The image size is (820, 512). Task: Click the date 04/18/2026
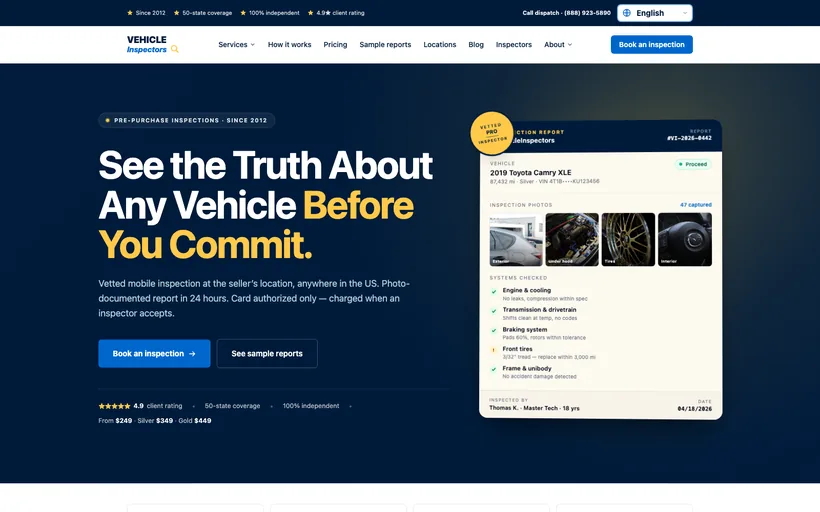694,408
